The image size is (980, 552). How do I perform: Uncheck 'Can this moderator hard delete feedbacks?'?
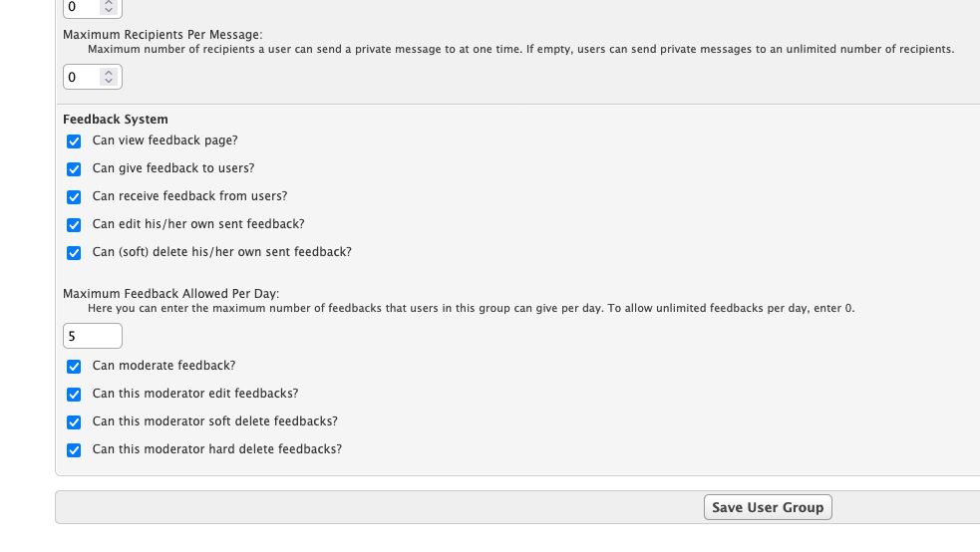(74, 450)
